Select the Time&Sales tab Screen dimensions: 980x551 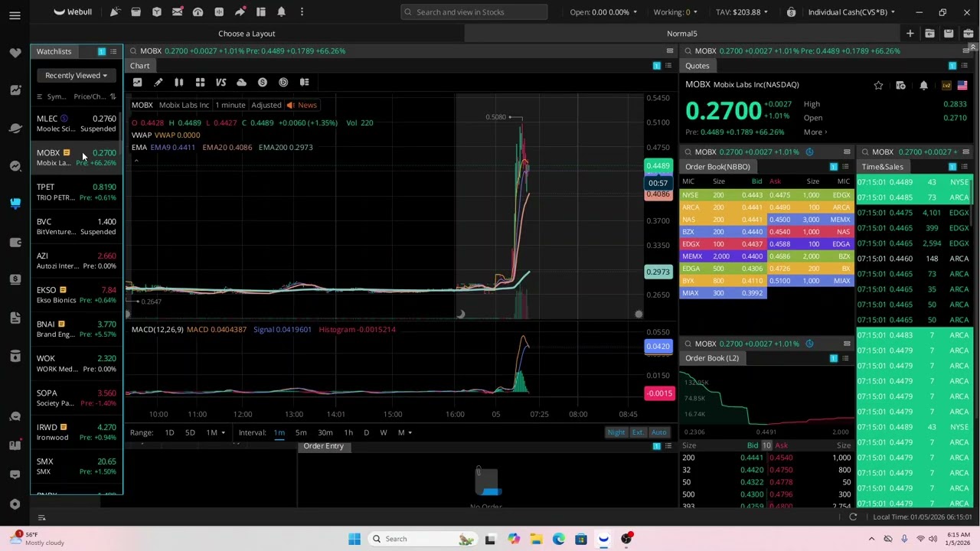[x=882, y=167]
